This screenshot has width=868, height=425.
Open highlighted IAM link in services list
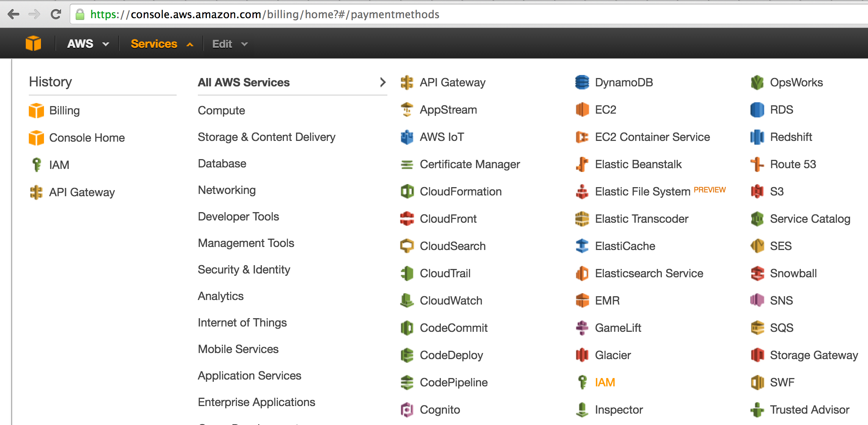pos(605,382)
